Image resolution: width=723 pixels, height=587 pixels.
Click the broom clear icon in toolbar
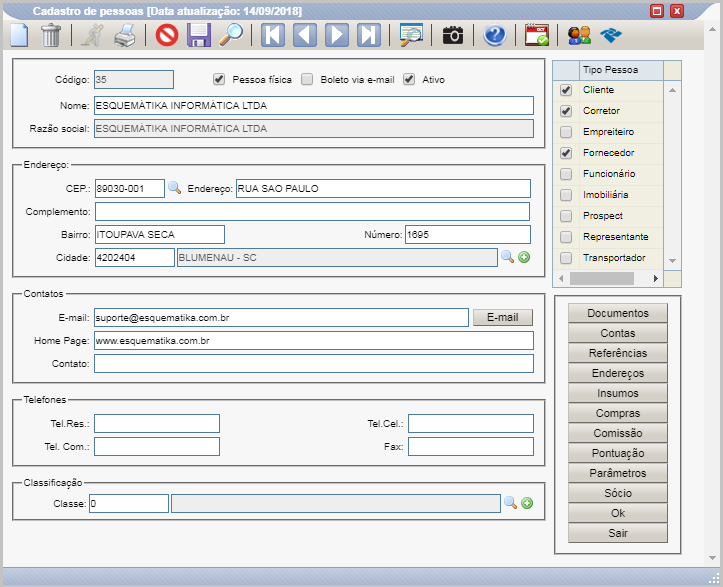point(92,35)
